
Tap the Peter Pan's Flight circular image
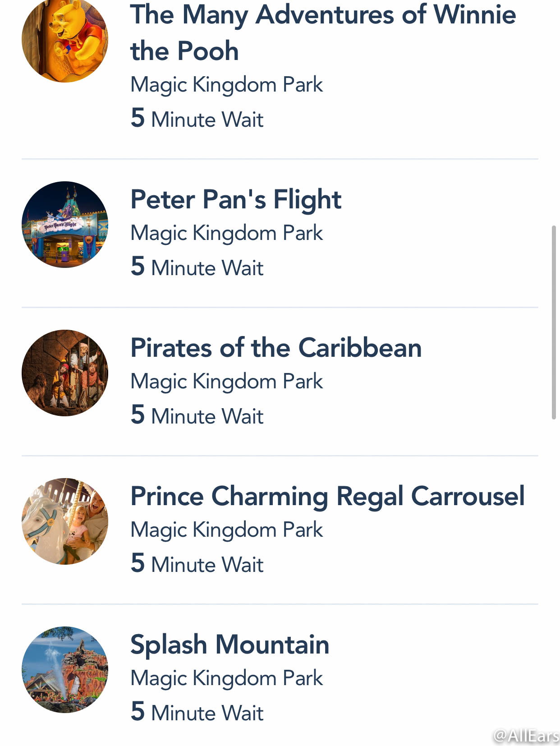[x=65, y=225]
